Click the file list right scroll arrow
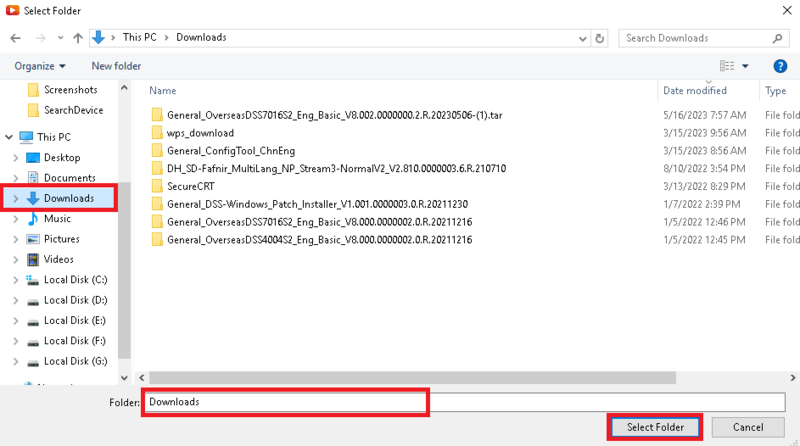 point(793,378)
